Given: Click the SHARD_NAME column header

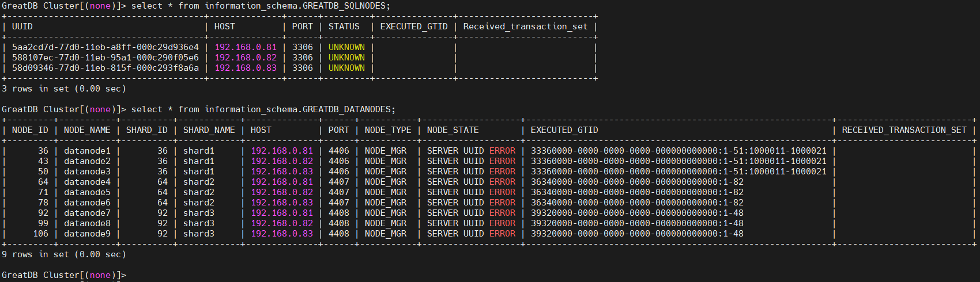Looking at the screenshot, I should click(x=209, y=130).
